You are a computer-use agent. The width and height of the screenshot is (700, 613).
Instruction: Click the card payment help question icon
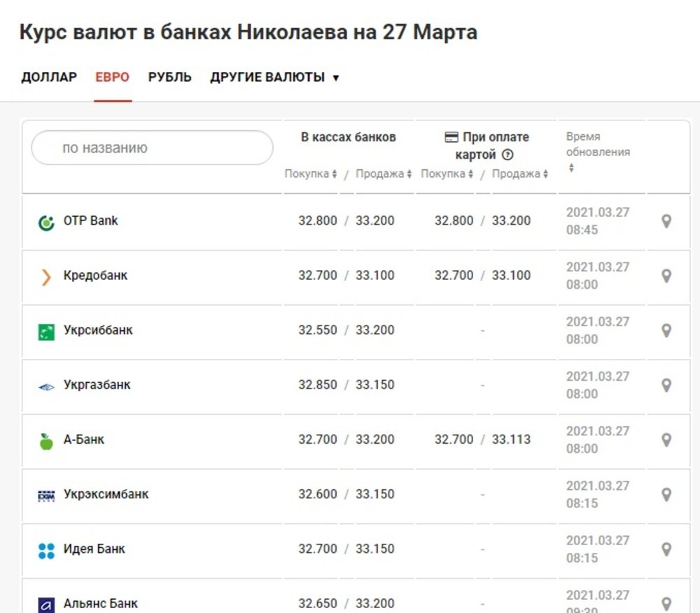point(507,155)
